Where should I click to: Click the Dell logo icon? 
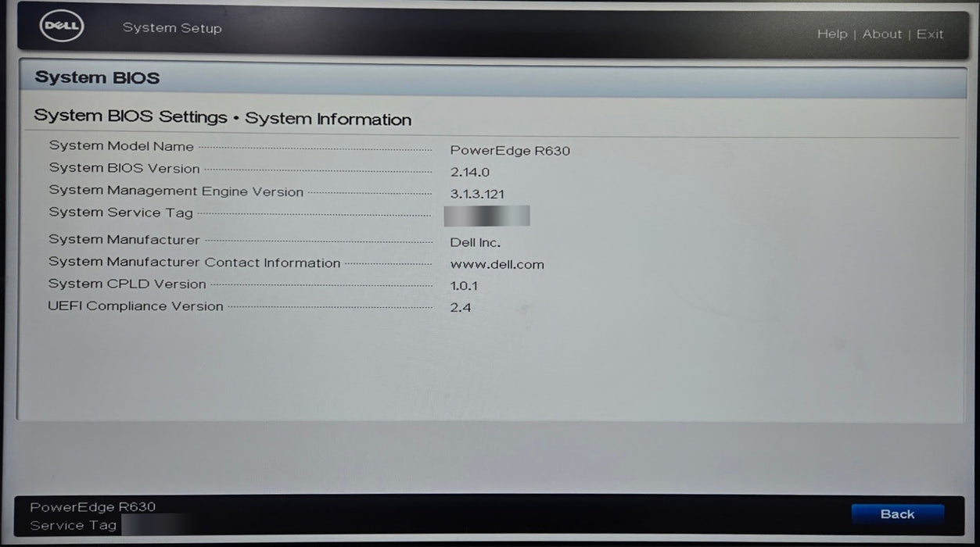tap(62, 27)
